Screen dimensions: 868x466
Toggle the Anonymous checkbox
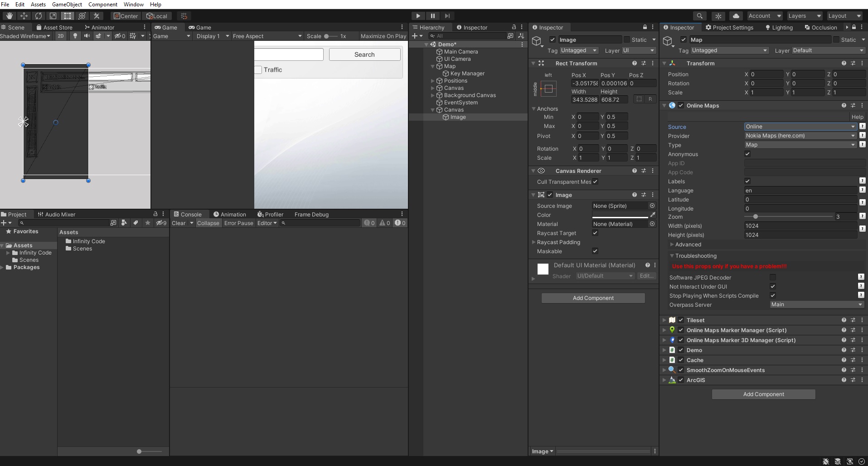(x=747, y=154)
